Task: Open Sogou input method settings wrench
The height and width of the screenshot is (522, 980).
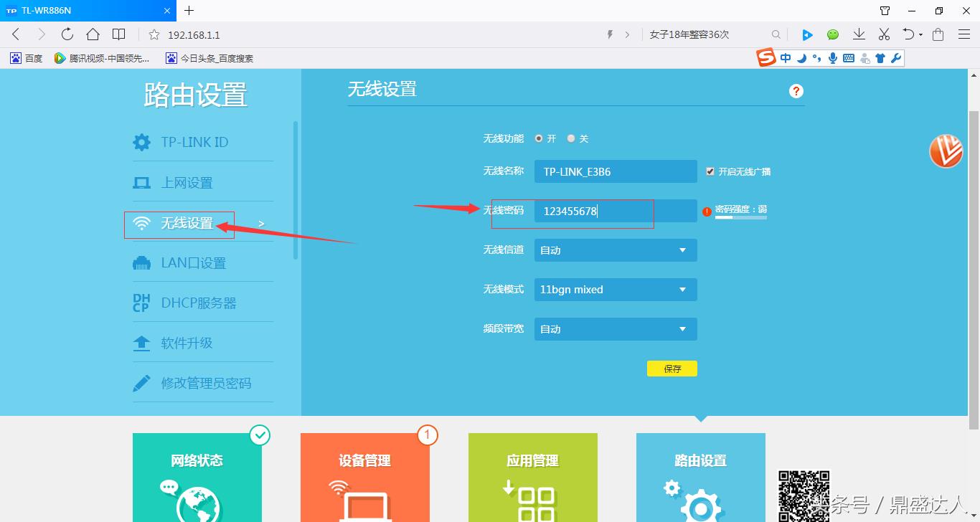Action: (895, 58)
